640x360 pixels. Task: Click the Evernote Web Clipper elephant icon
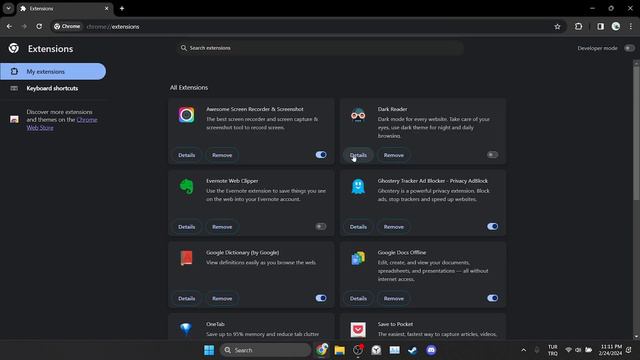click(x=187, y=187)
